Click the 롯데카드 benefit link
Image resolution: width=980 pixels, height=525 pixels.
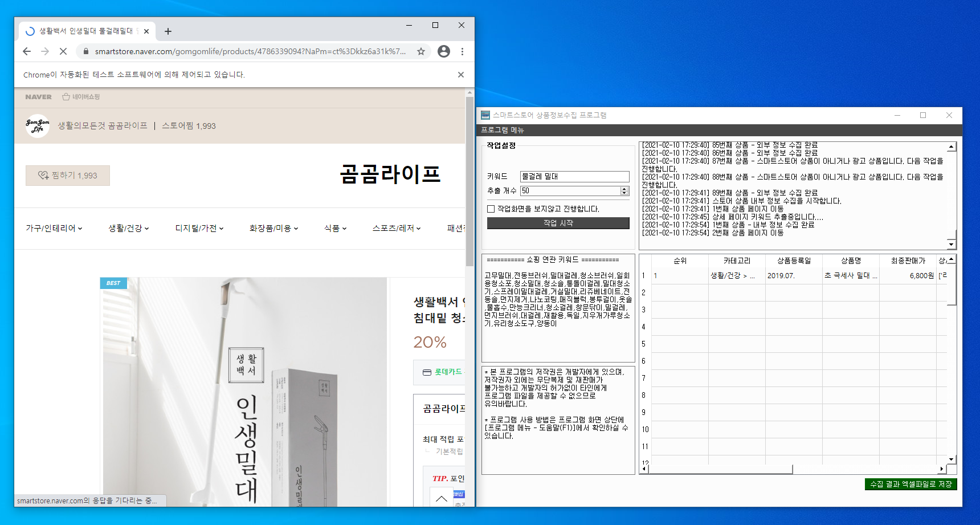point(443,372)
